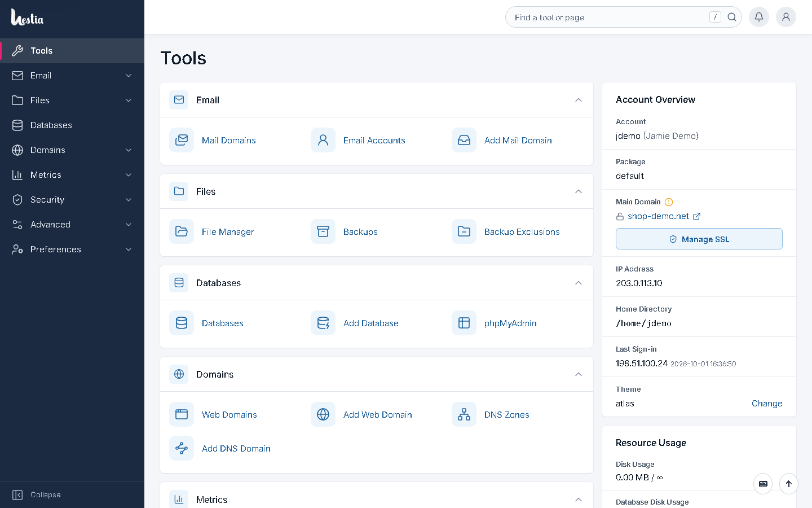Open the phpMyAdmin table icon
812x508 pixels.
point(464,323)
